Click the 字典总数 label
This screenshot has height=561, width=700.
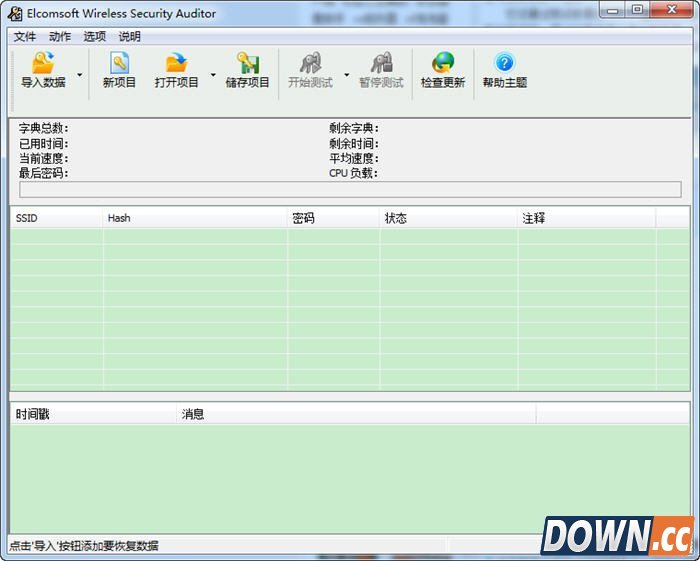(x=43, y=129)
